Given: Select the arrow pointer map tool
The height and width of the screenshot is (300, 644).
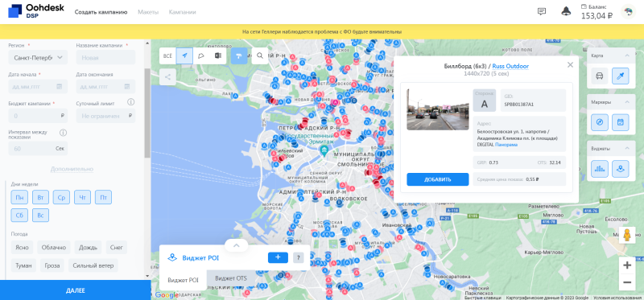Looking at the screenshot, I should click(x=184, y=55).
